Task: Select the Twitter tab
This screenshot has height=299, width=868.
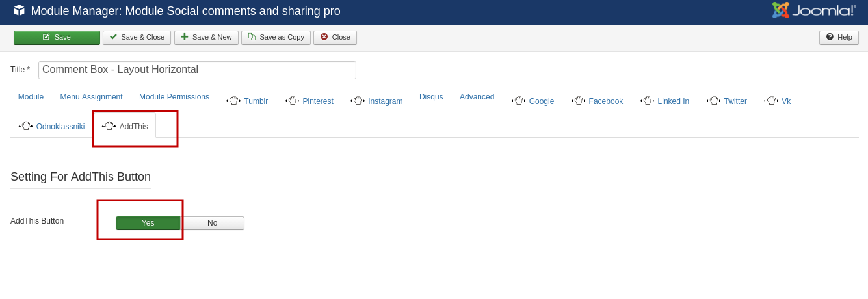Action: pyautogui.click(x=735, y=101)
